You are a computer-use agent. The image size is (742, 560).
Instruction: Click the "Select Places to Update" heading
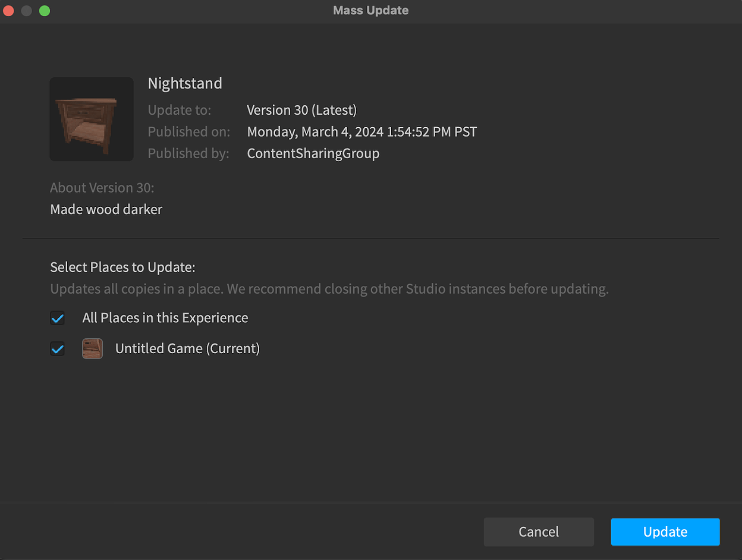click(x=122, y=267)
